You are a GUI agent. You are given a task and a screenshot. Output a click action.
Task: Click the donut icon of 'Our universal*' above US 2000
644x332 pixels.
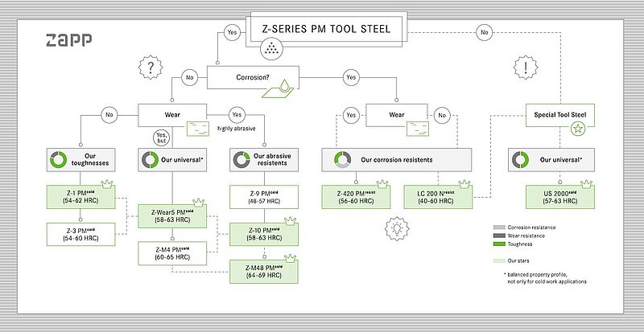click(520, 160)
